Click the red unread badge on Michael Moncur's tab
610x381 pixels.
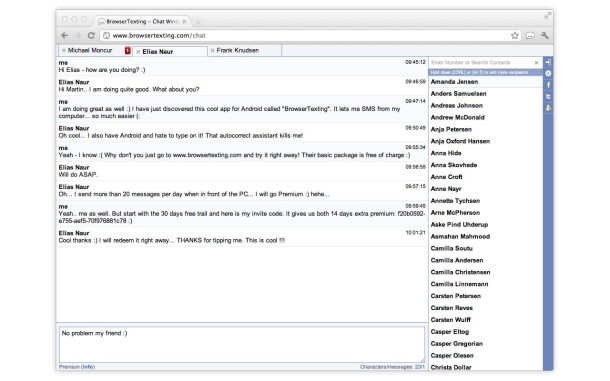[x=127, y=50]
